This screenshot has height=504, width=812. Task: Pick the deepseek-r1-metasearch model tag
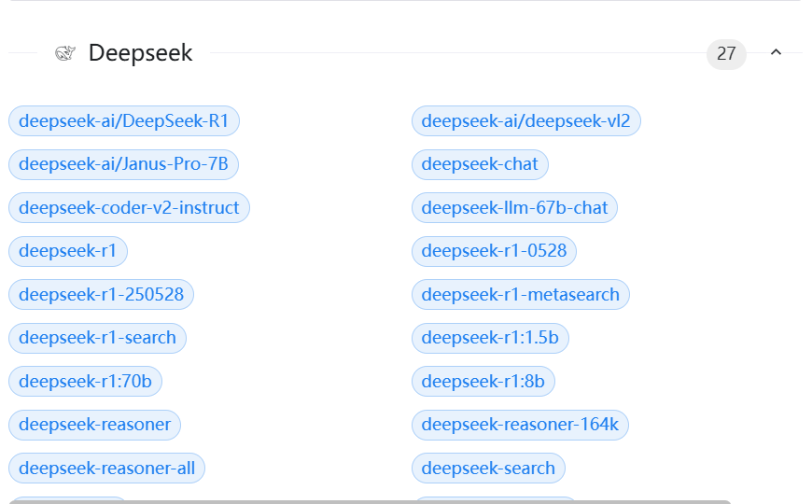coord(521,295)
